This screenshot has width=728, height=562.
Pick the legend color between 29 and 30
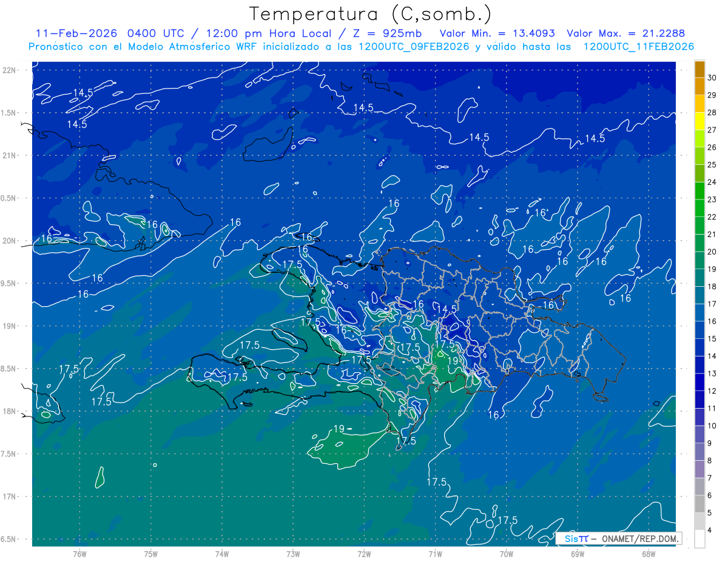coord(699,87)
